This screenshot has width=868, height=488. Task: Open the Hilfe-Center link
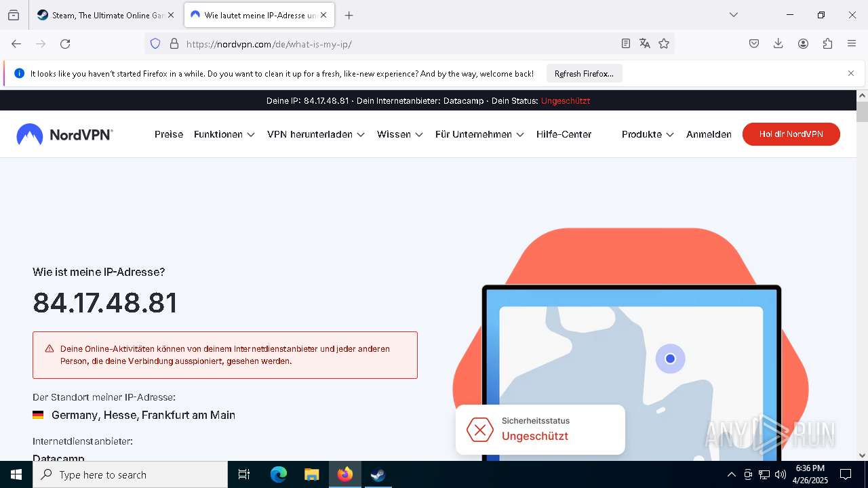click(564, 134)
